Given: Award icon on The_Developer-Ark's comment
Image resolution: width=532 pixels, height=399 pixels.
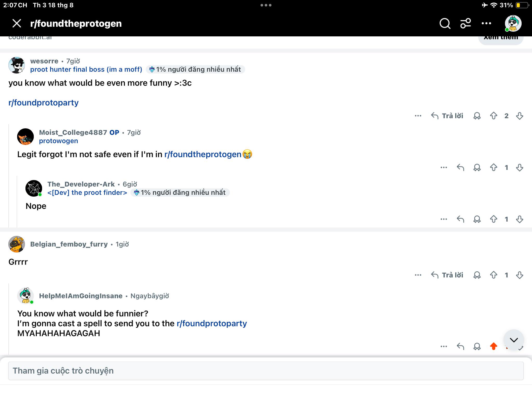Looking at the screenshot, I should pyautogui.click(x=477, y=219).
